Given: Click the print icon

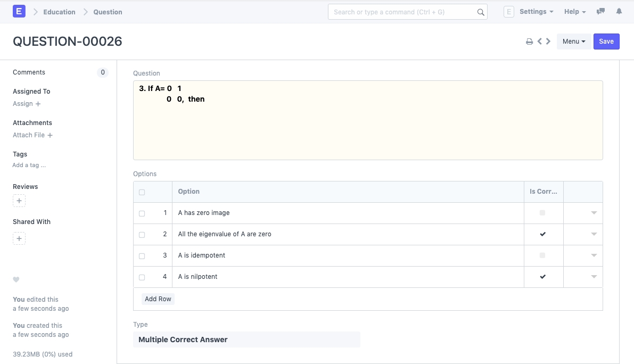Looking at the screenshot, I should (529, 42).
